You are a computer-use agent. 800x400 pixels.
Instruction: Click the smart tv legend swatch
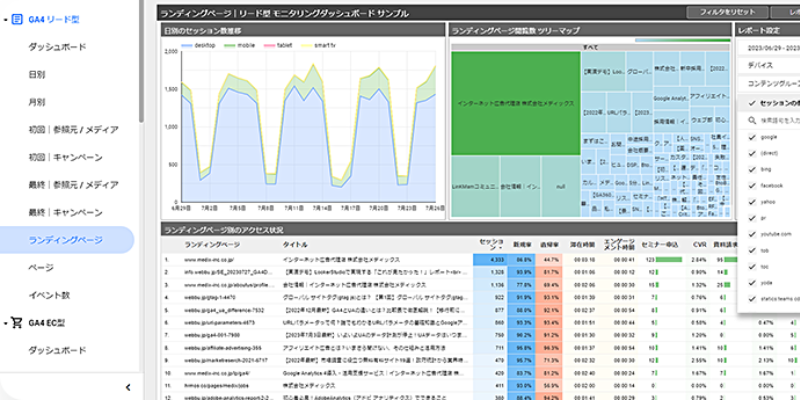pyautogui.click(x=307, y=45)
